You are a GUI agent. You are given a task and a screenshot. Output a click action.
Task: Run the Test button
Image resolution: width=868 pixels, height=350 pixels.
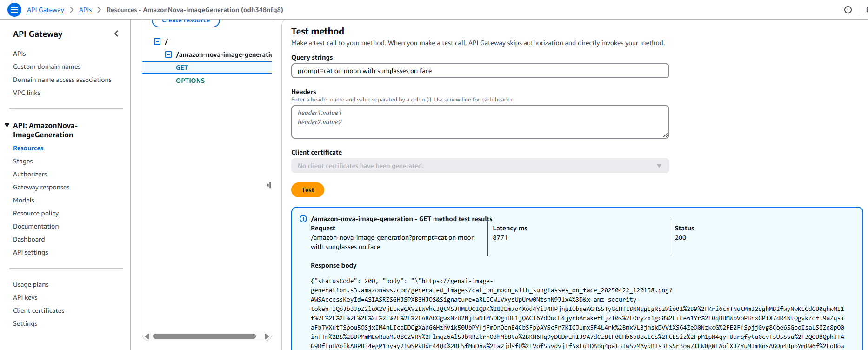[x=307, y=190]
